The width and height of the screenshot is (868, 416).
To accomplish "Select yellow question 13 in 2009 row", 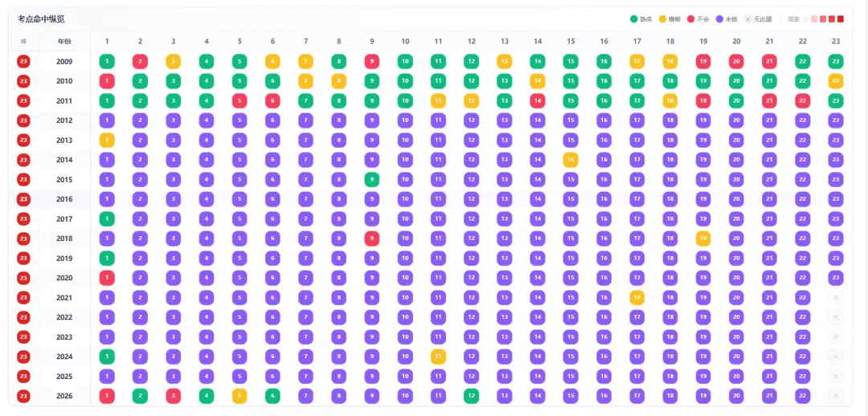I will click(504, 61).
